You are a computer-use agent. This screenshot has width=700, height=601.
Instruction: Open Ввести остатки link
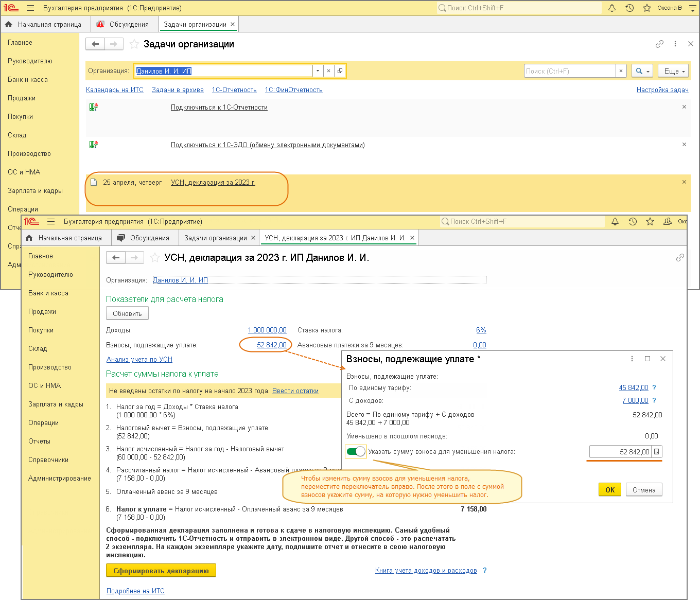coord(295,391)
